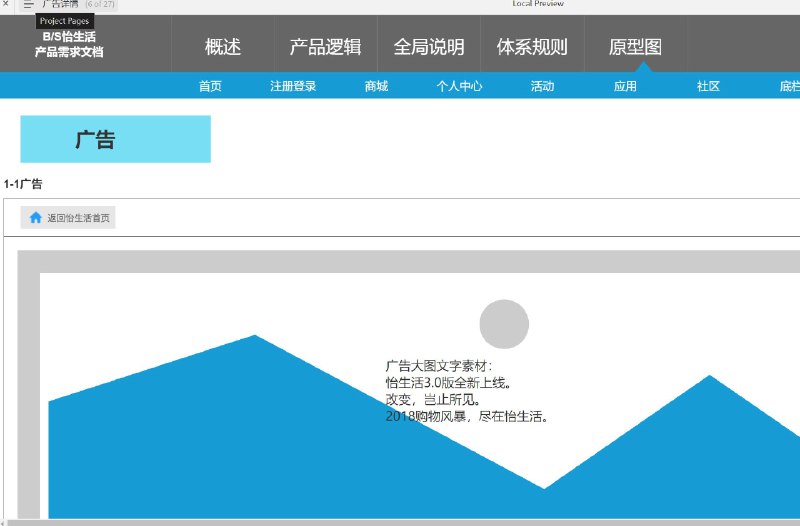The height and width of the screenshot is (526, 800).
Task: Click the 返回怡生活首页 button
Action: click(x=68, y=218)
